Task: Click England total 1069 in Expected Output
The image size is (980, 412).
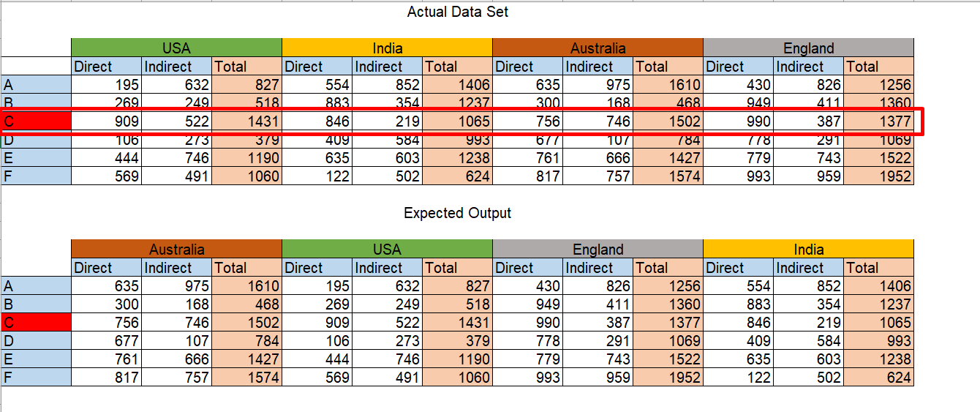Action: pyautogui.click(x=668, y=340)
